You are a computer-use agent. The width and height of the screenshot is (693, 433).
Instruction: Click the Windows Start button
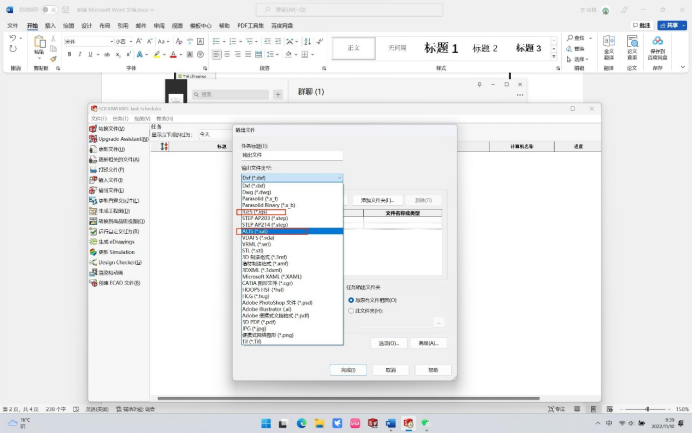pyautogui.click(x=266, y=423)
